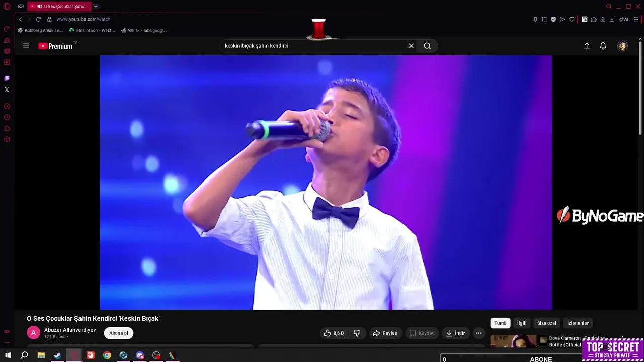Open the MerlinToon - Webt... bookmark
644x362 pixels.
tap(92, 30)
